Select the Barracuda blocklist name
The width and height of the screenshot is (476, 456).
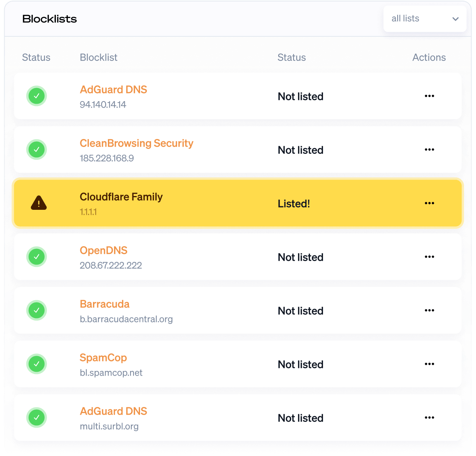104,304
